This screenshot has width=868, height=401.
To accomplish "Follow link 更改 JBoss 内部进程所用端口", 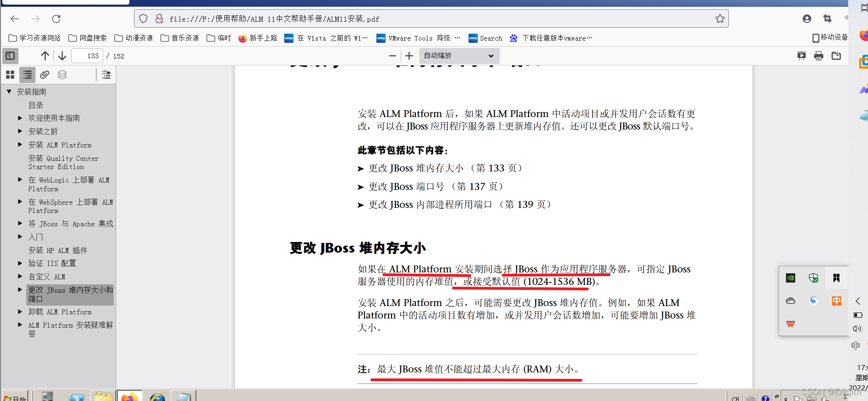I will pos(460,205).
